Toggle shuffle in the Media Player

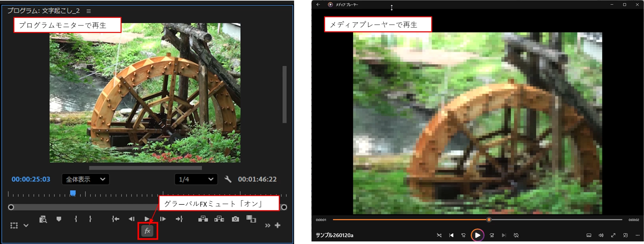[439, 235]
